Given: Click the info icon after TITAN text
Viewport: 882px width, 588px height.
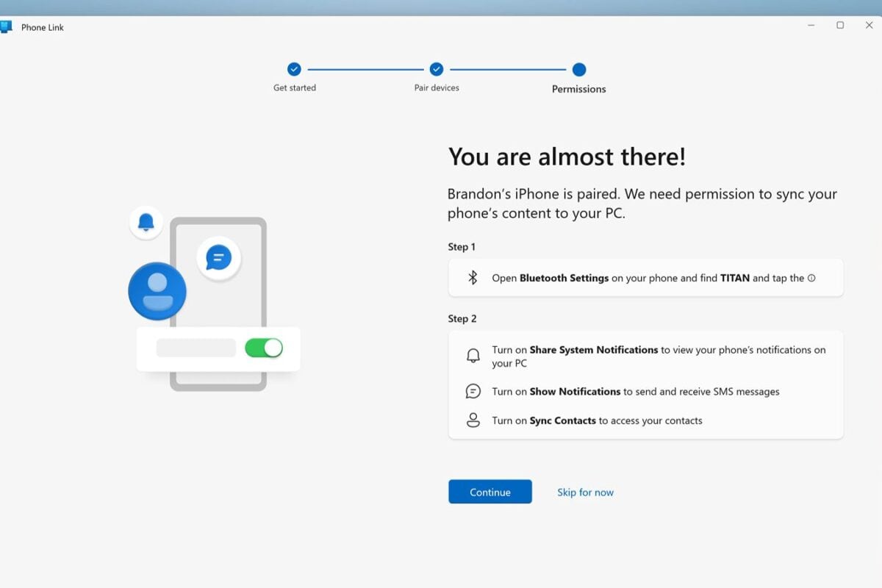Looking at the screenshot, I should click(x=811, y=278).
